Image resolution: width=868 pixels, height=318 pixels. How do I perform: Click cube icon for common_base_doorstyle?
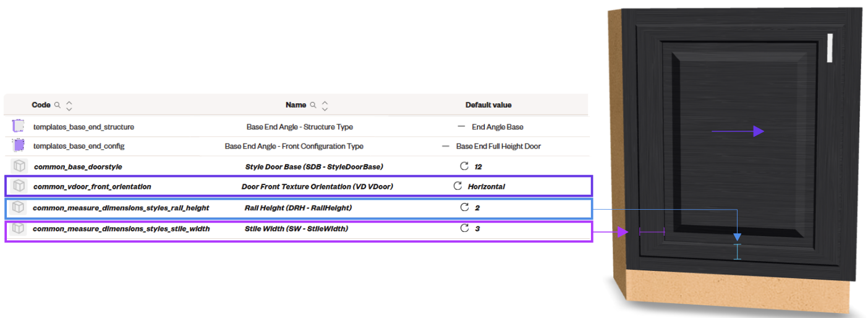click(x=19, y=166)
